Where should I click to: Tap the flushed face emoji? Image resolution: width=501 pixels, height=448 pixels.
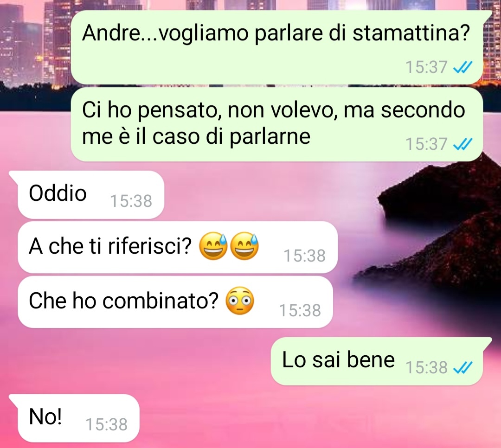click(x=240, y=301)
